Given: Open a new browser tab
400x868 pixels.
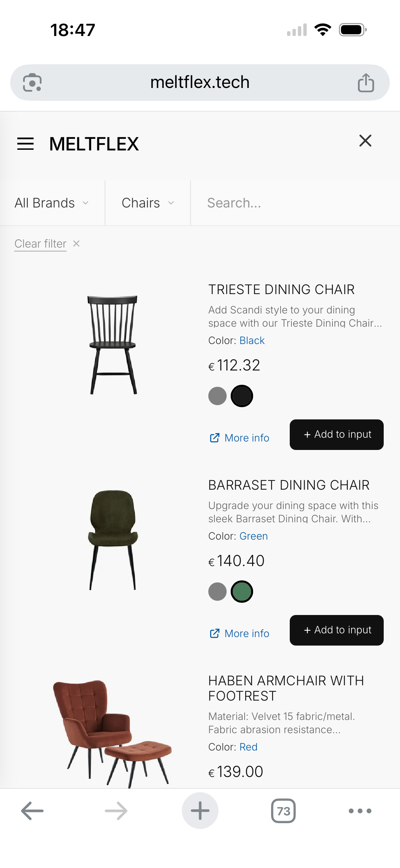Looking at the screenshot, I should 200,811.
